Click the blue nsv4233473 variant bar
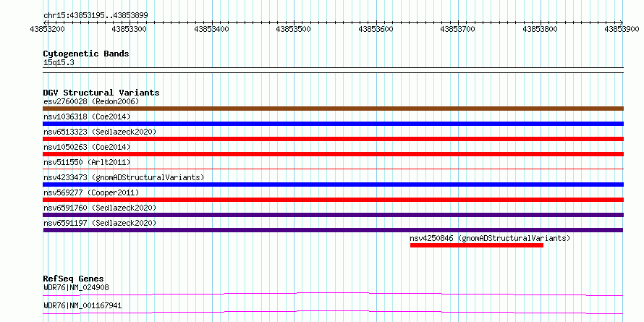This screenshot has width=644, height=322. coord(333,185)
